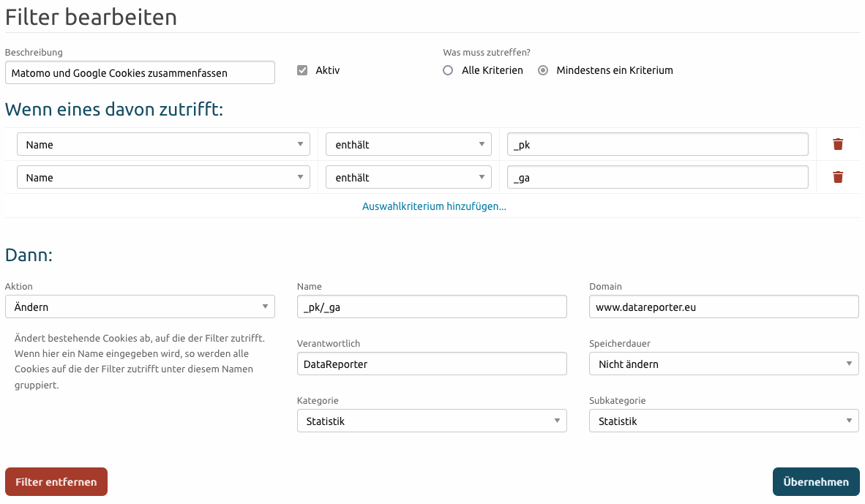Screen dimensions: 865x504
Task: Click the Domain field www.datareporter.eu
Action: (x=724, y=306)
